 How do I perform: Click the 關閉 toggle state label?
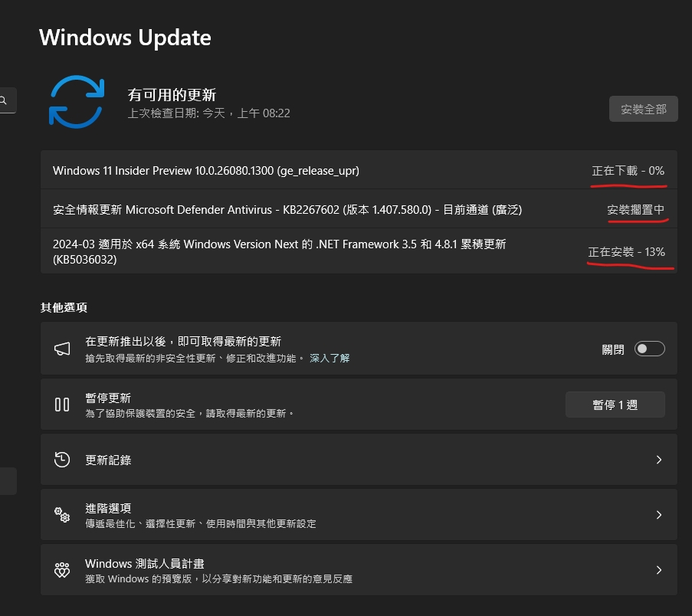pyautogui.click(x=613, y=350)
